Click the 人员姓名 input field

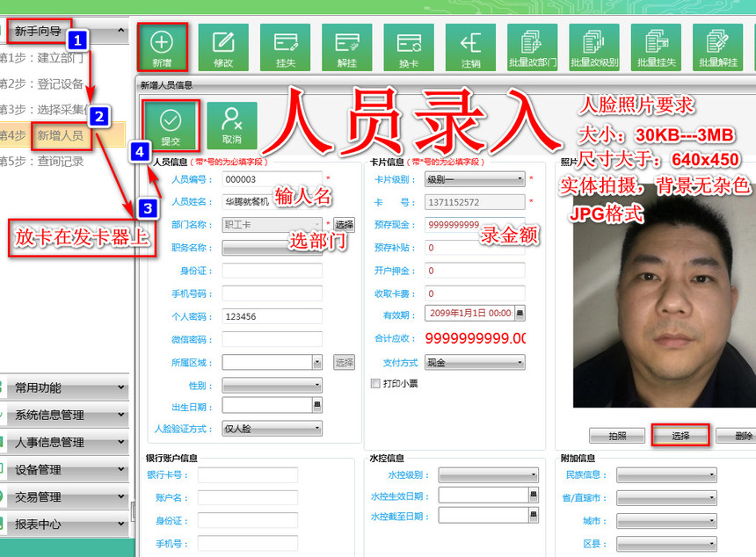coord(272,202)
